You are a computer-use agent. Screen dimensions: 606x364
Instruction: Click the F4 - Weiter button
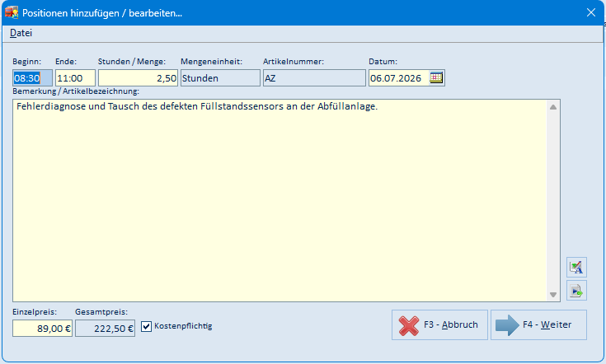click(x=538, y=325)
